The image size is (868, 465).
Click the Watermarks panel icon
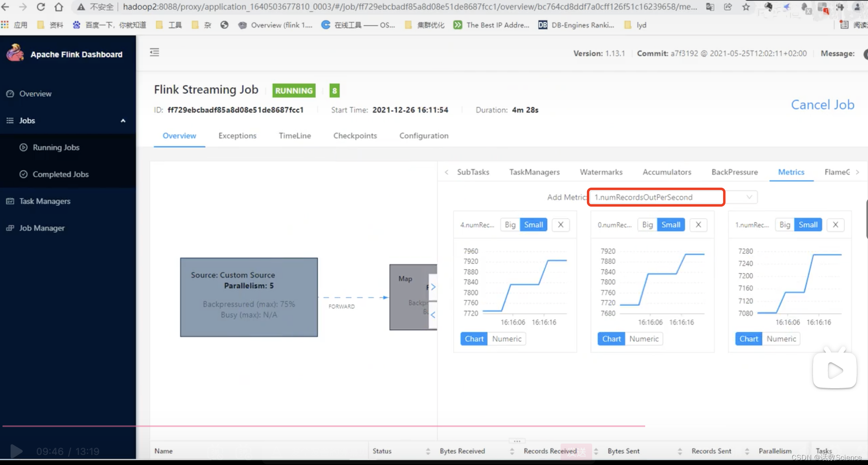click(x=601, y=172)
